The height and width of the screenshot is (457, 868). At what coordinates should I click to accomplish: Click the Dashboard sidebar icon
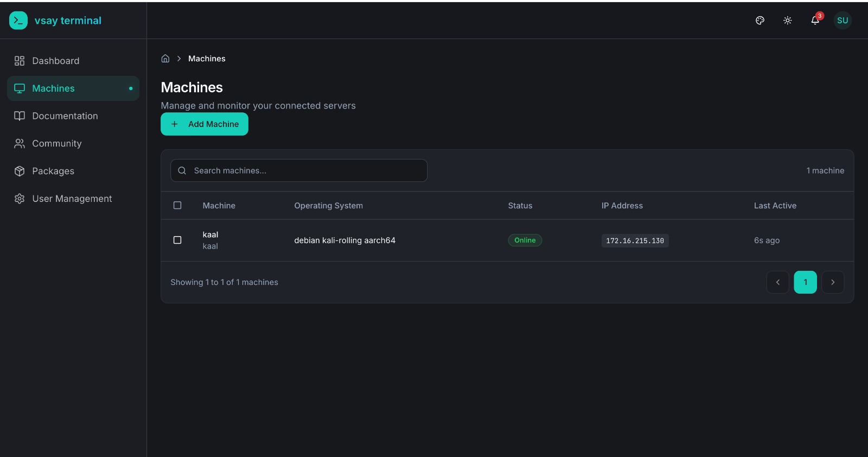(x=20, y=61)
